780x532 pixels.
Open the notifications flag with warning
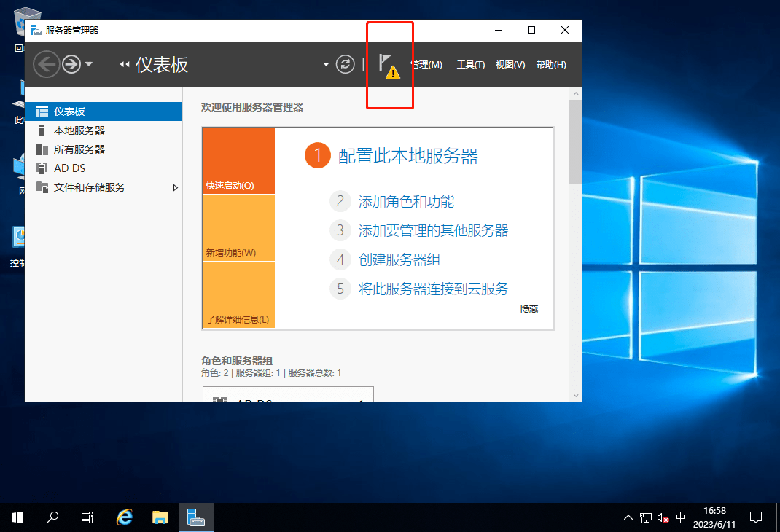coord(389,66)
